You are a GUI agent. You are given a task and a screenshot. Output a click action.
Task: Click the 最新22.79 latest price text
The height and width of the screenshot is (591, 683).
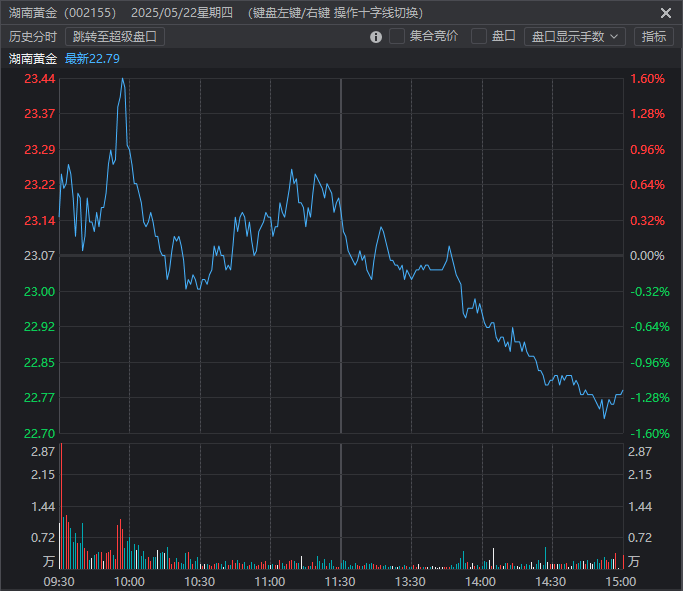92,58
